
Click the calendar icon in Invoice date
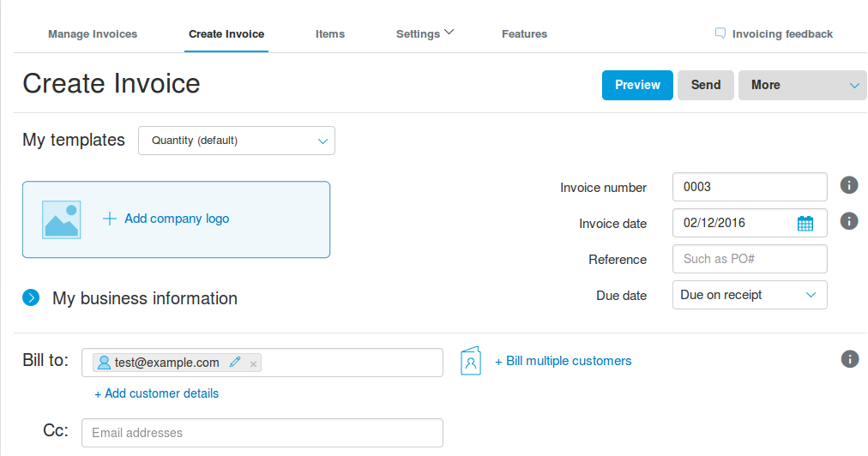coord(805,224)
